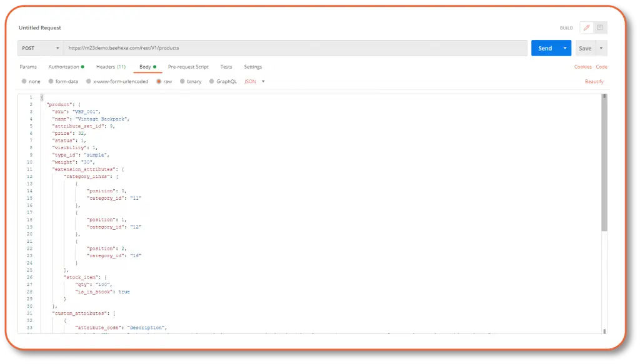Switch to the Headers (11) tab
This screenshot has height=364, width=640.
pyautogui.click(x=111, y=66)
